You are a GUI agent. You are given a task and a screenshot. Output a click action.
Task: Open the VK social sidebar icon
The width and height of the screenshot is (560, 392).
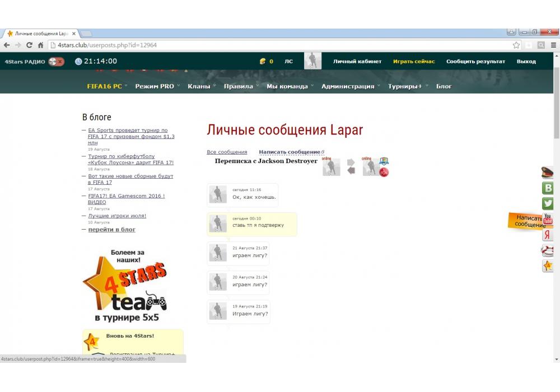tap(548, 188)
